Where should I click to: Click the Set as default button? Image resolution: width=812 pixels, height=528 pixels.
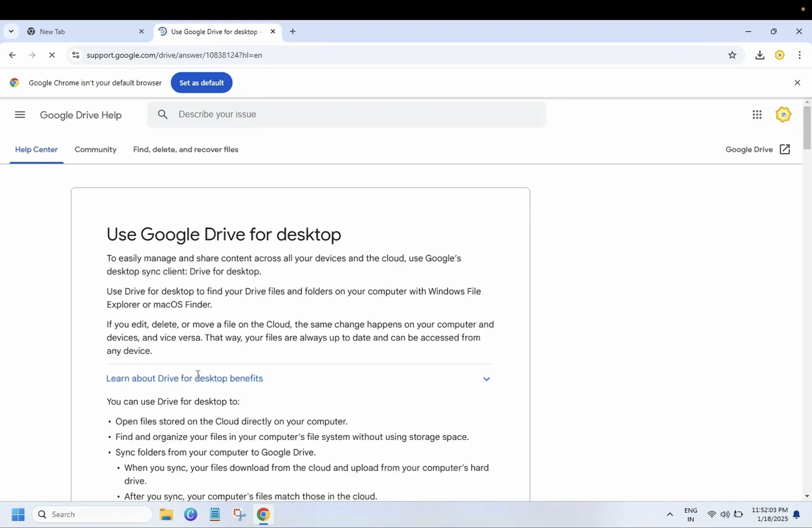pos(202,83)
